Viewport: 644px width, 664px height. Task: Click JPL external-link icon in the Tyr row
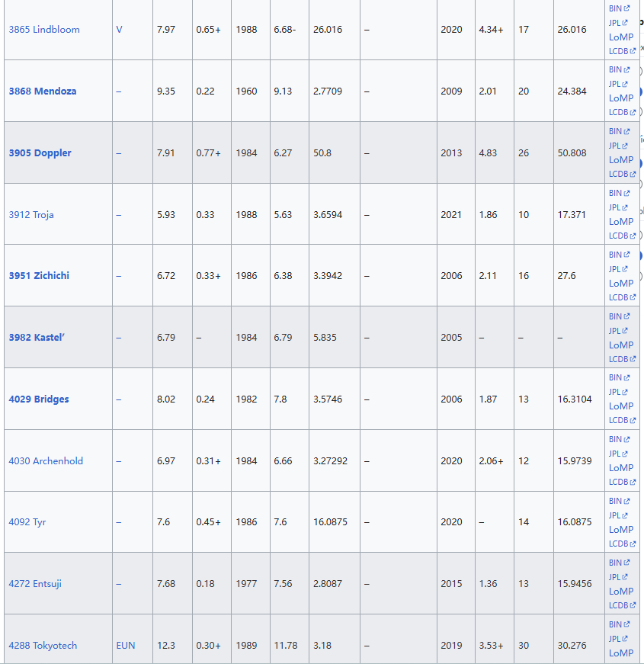pos(626,516)
